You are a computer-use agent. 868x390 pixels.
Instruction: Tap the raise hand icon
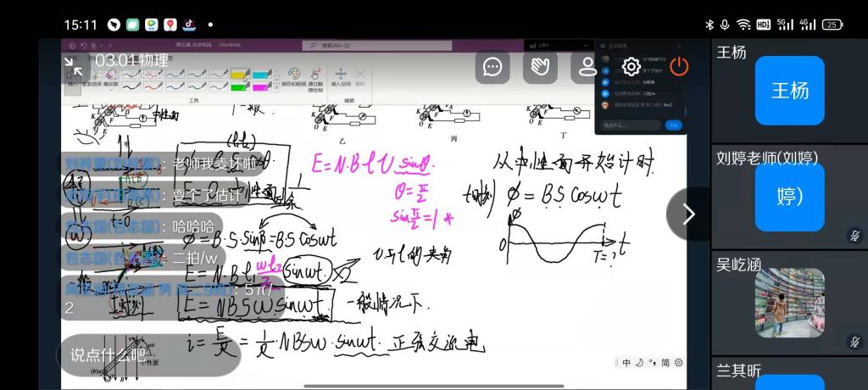tap(540, 66)
